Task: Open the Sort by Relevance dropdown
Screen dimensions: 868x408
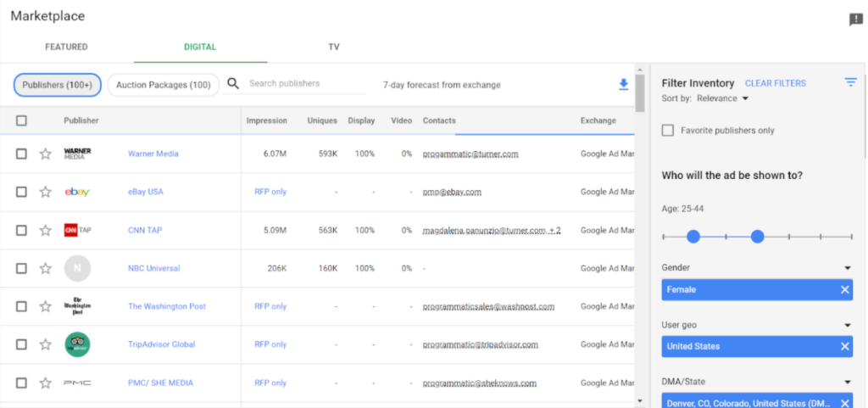Action: (x=722, y=98)
